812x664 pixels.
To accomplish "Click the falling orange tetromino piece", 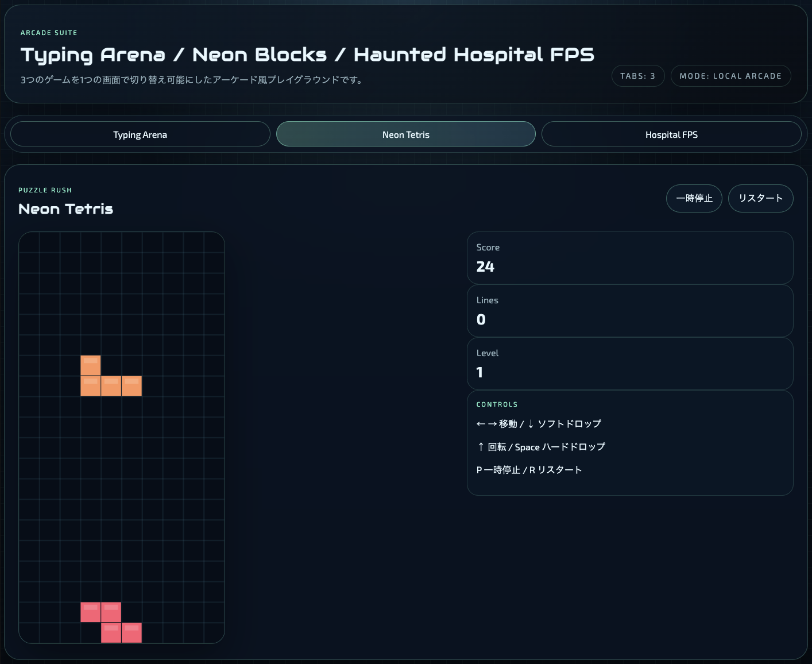I will [111, 386].
